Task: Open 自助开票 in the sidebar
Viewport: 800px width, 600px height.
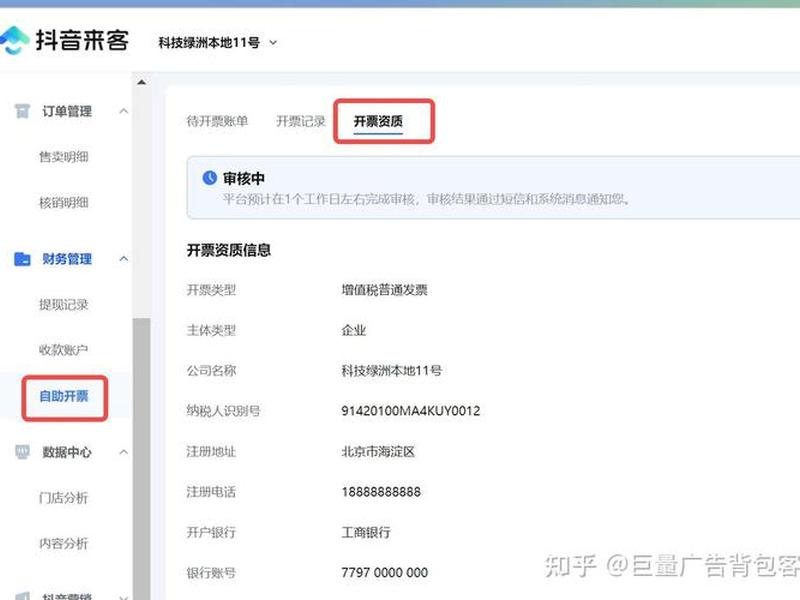Action: (64, 396)
